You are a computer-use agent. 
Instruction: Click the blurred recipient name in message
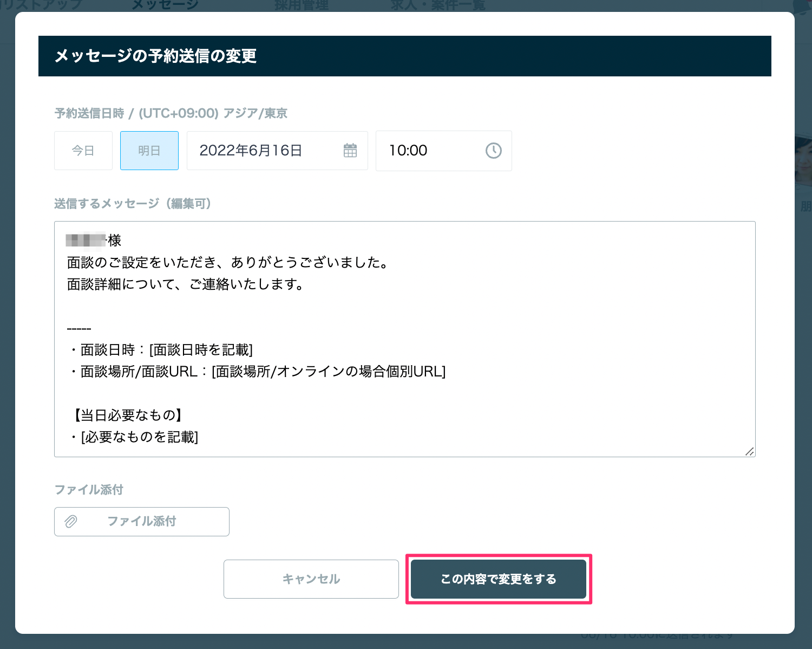click(x=86, y=240)
